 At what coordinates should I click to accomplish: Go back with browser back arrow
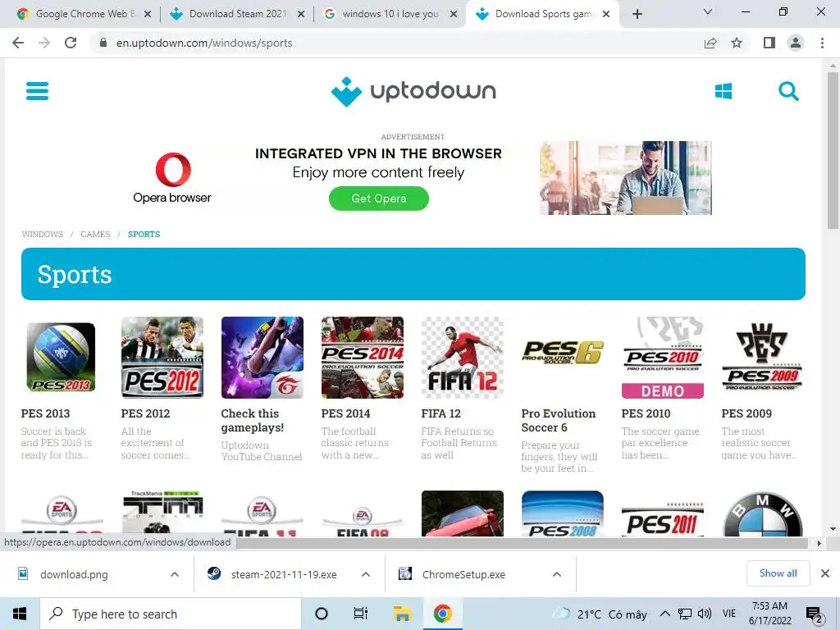[x=18, y=43]
